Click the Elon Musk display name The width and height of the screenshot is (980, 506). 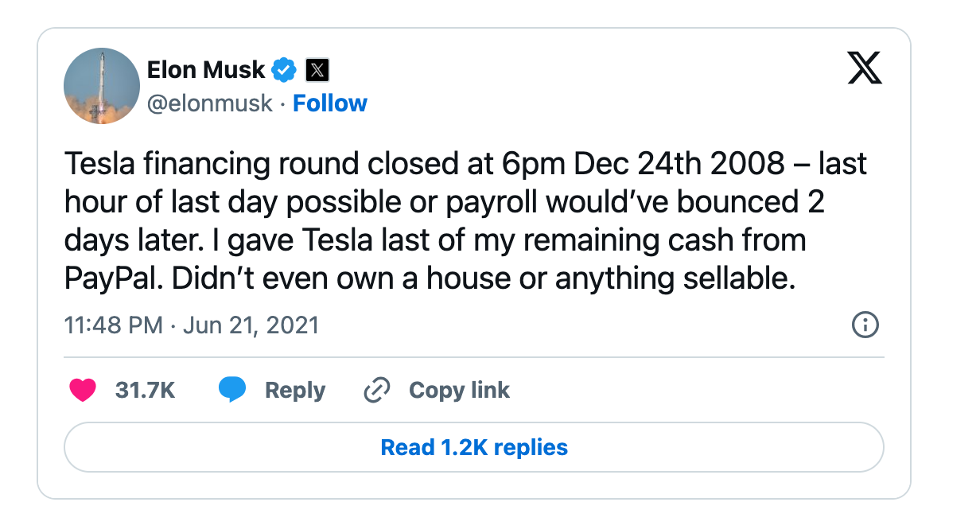pos(205,70)
